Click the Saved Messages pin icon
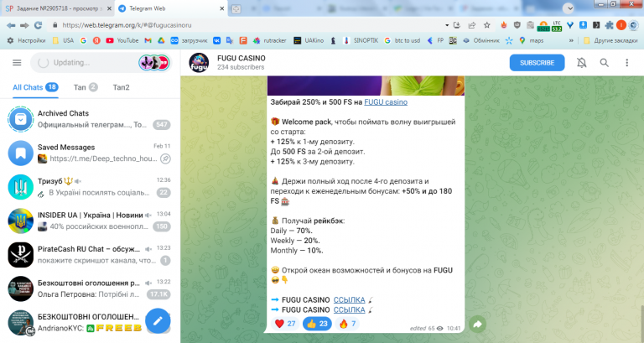The image size is (644, 343). [x=165, y=159]
